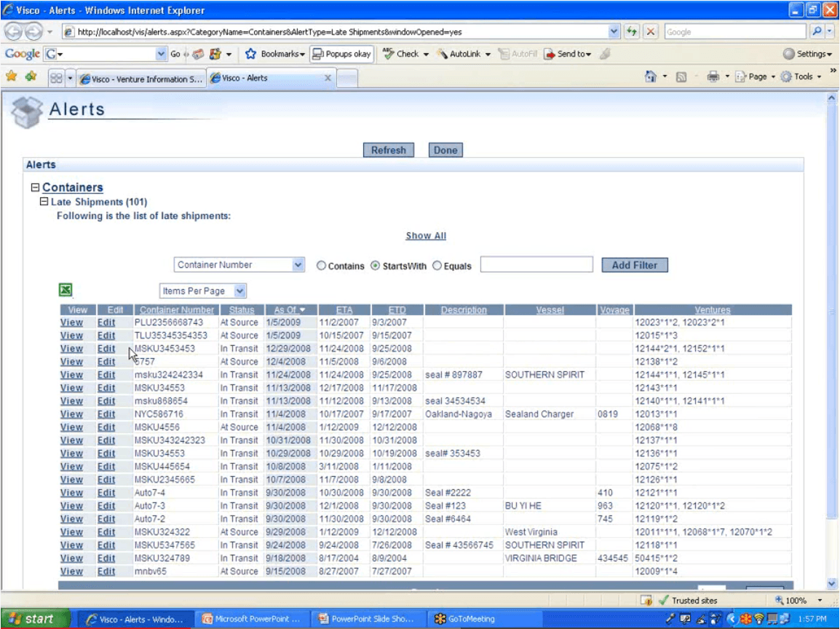Click the page Refresh arrows icon

[x=632, y=32]
